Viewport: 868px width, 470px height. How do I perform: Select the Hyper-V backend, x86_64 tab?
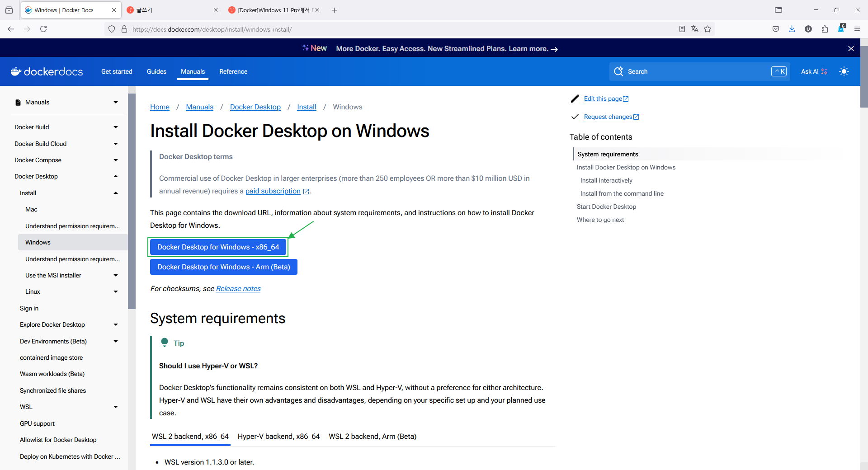(279, 437)
